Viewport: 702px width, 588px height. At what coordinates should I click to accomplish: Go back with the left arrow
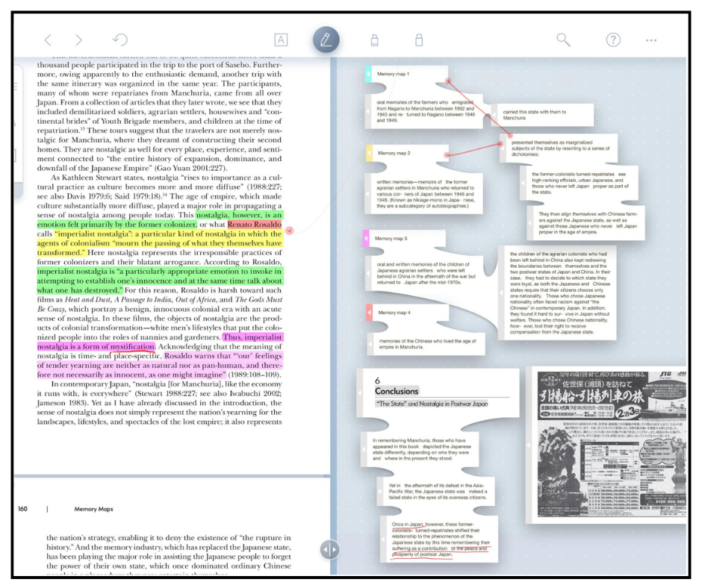point(48,40)
